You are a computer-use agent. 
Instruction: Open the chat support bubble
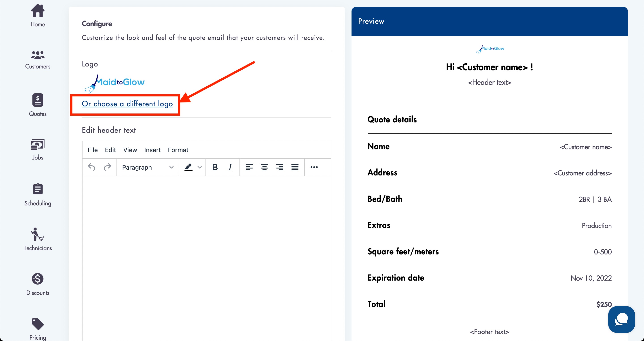click(621, 319)
